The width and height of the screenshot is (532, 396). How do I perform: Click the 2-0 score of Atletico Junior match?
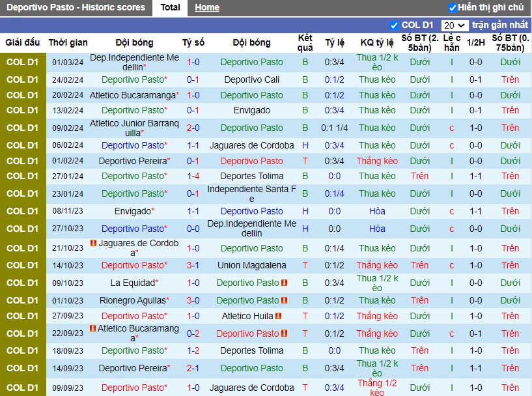coord(193,128)
